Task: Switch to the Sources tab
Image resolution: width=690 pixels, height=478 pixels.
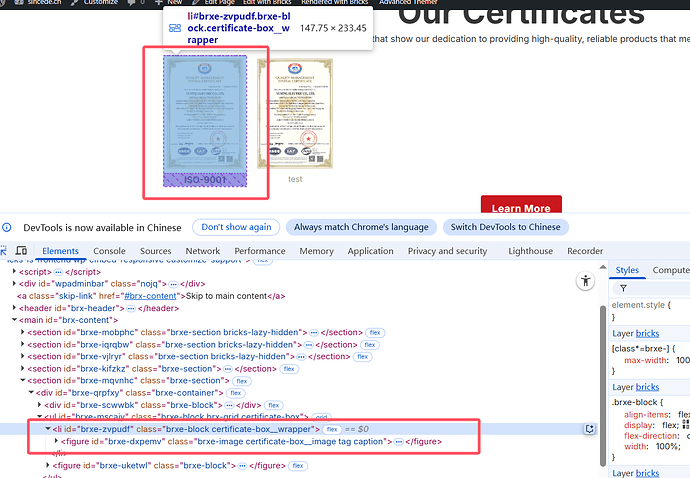Action: point(155,251)
